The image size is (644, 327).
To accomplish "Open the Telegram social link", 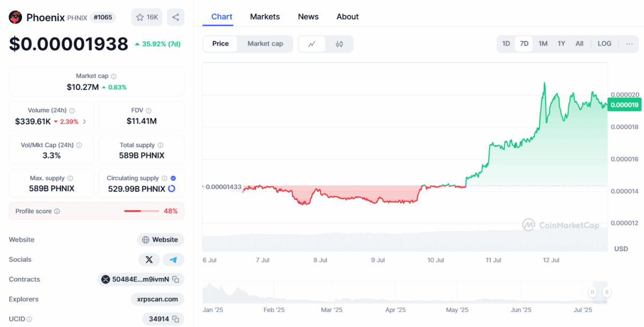I will 173,260.
